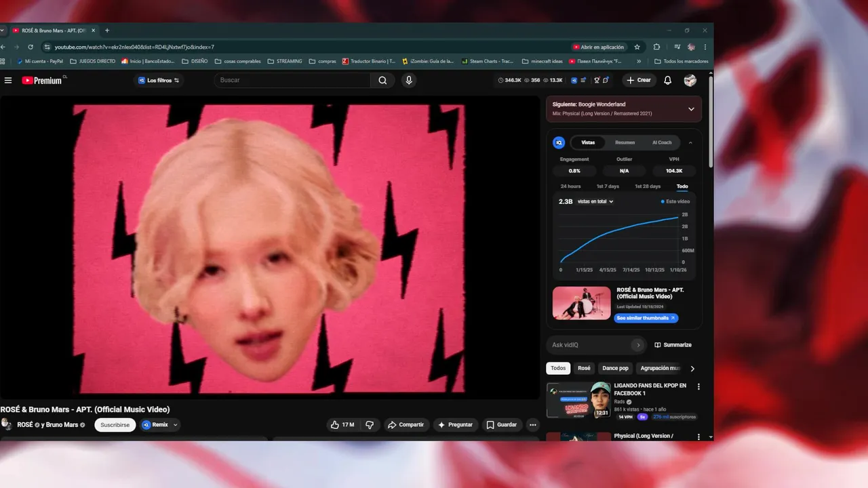
Task: Select the Todo time range
Action: click(682, 186)
